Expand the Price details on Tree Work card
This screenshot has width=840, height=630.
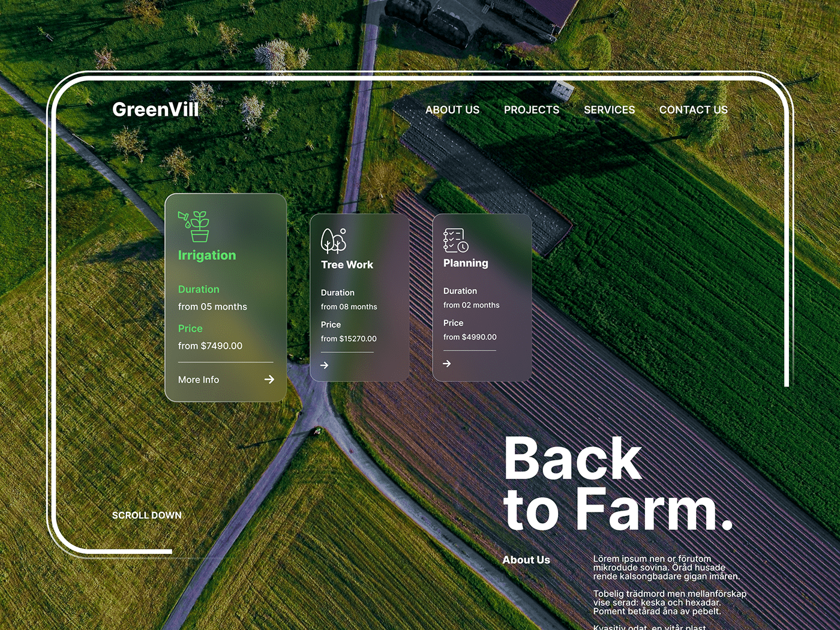[330, 325]
